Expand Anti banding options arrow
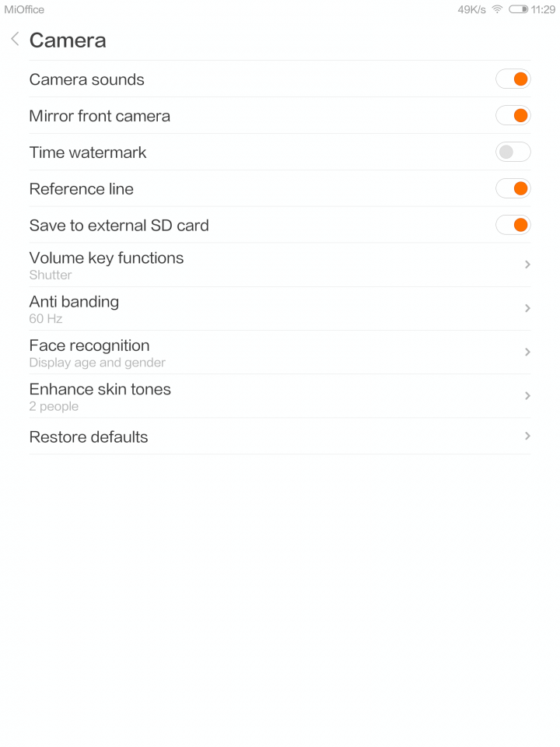560x747 pixels. [527, 308]
